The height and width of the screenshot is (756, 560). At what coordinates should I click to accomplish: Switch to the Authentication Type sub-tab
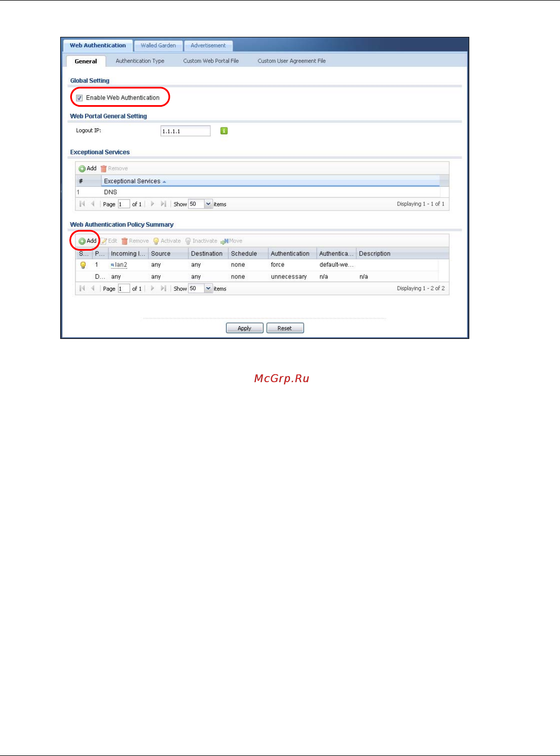140,61
